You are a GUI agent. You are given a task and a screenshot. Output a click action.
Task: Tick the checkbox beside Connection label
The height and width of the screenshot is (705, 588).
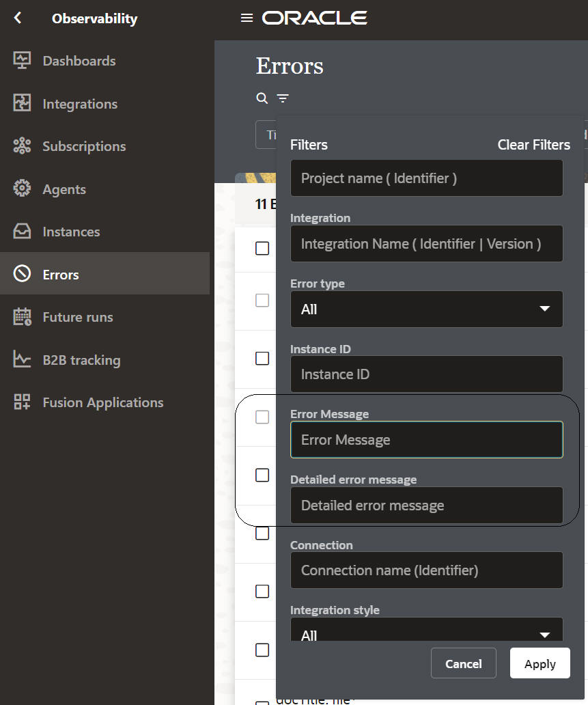tap(262, 534)
